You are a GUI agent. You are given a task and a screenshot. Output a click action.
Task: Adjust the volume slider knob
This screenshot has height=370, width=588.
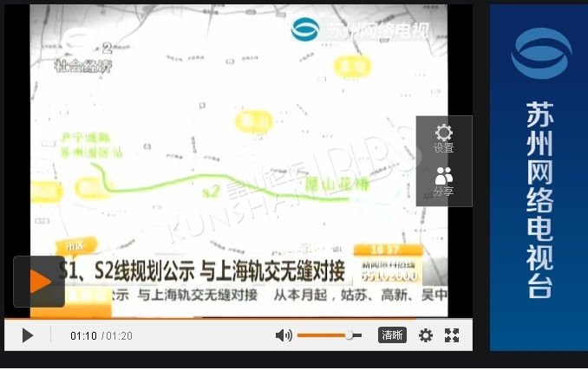pyautogui.click(x=349, y=335)
